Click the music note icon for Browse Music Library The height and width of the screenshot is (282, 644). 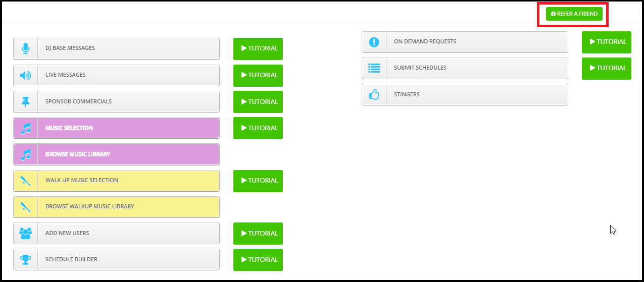25,154
